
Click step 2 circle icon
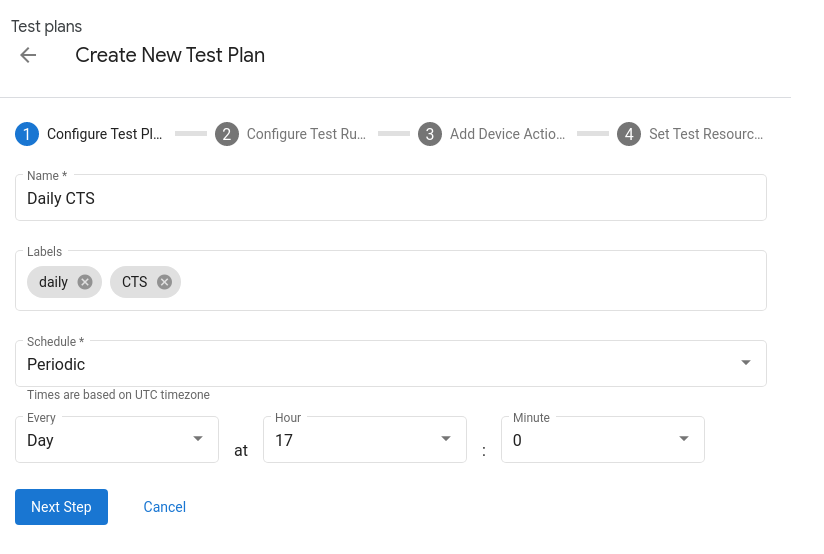pos(227,134)
